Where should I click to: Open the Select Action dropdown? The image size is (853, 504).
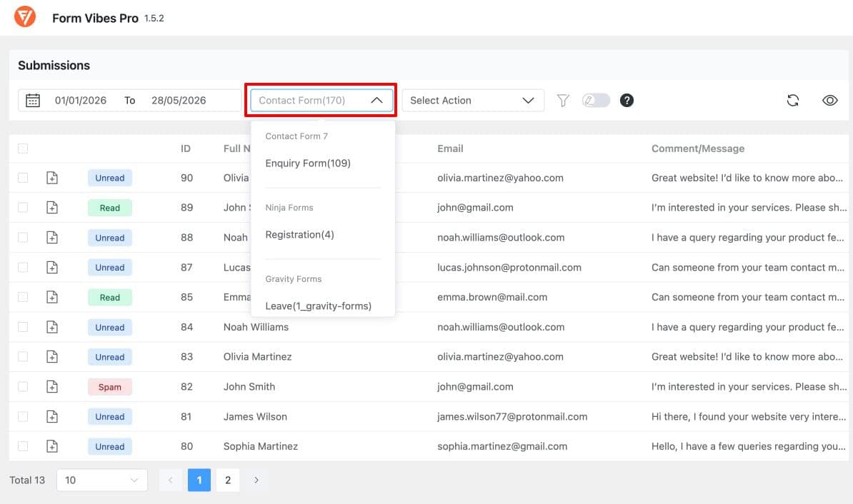coord(473,100)
